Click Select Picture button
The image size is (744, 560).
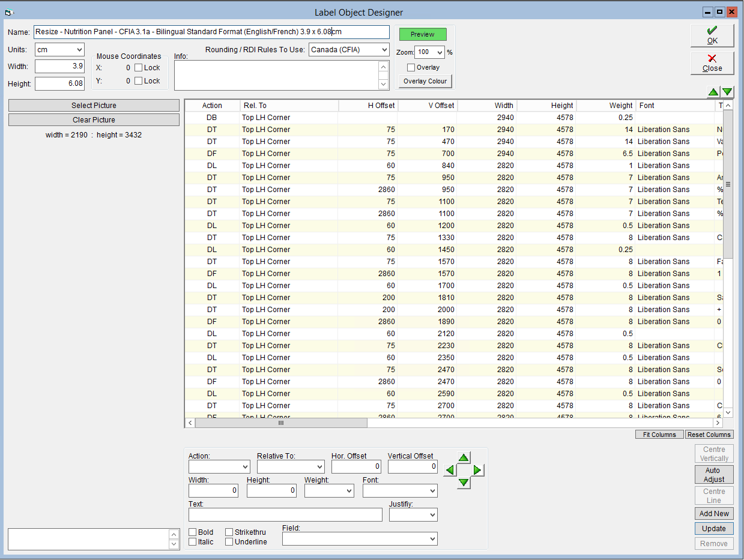pos(94,106)
